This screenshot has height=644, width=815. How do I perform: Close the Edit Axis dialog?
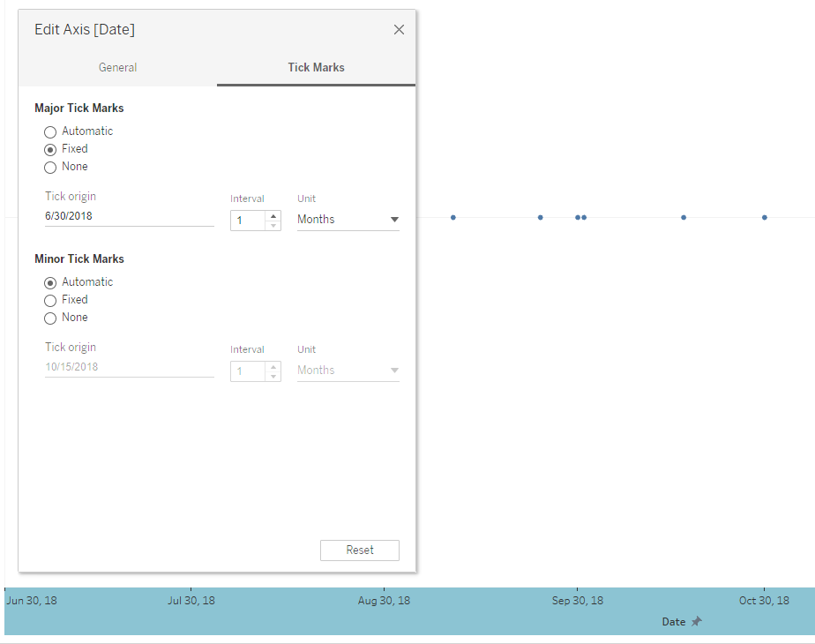pyautogui.click(x=399, y=30)
